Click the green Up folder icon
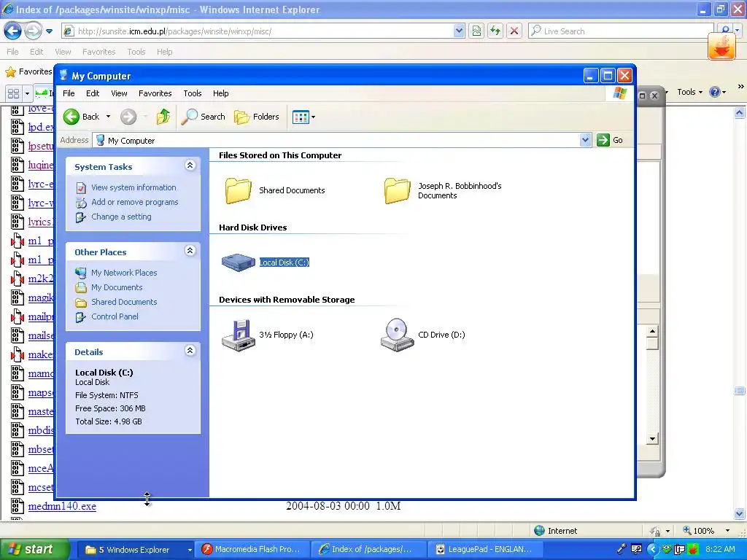 coord(163,117)
